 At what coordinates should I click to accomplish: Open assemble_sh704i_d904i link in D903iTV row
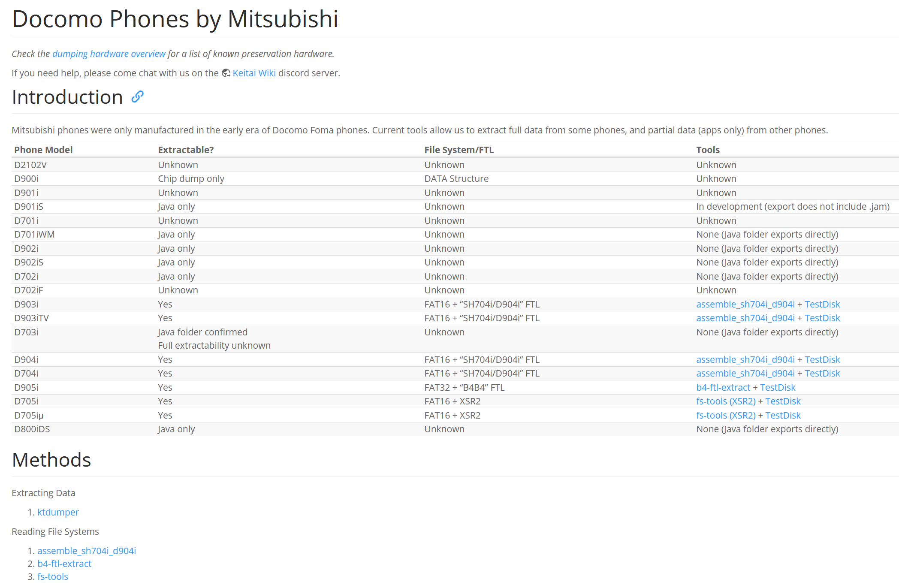[745, 318]
